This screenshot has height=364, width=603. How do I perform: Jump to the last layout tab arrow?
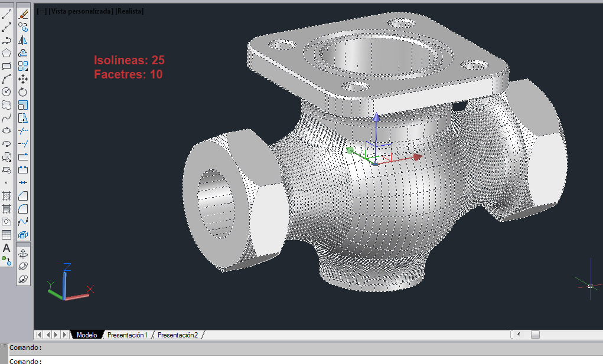coord(65,335)
